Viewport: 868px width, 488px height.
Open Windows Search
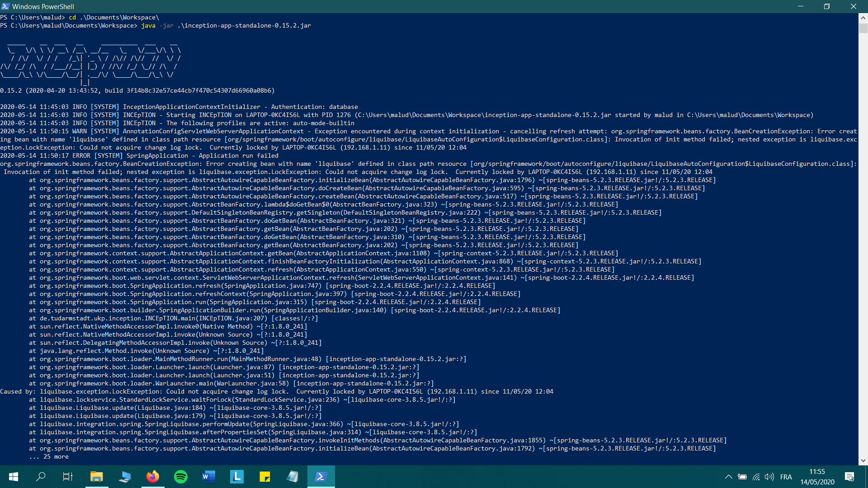(x=41, y=477)
